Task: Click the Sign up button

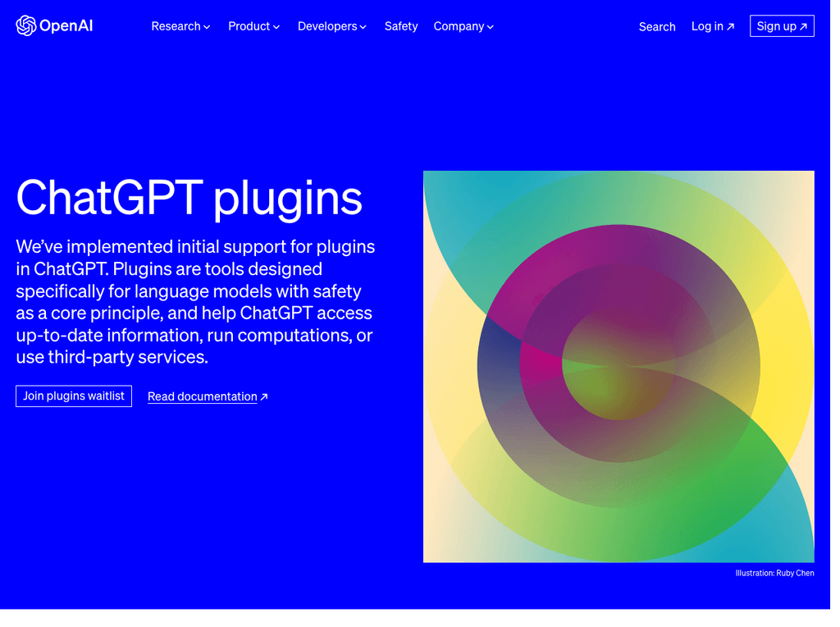Action: (779, 25)
